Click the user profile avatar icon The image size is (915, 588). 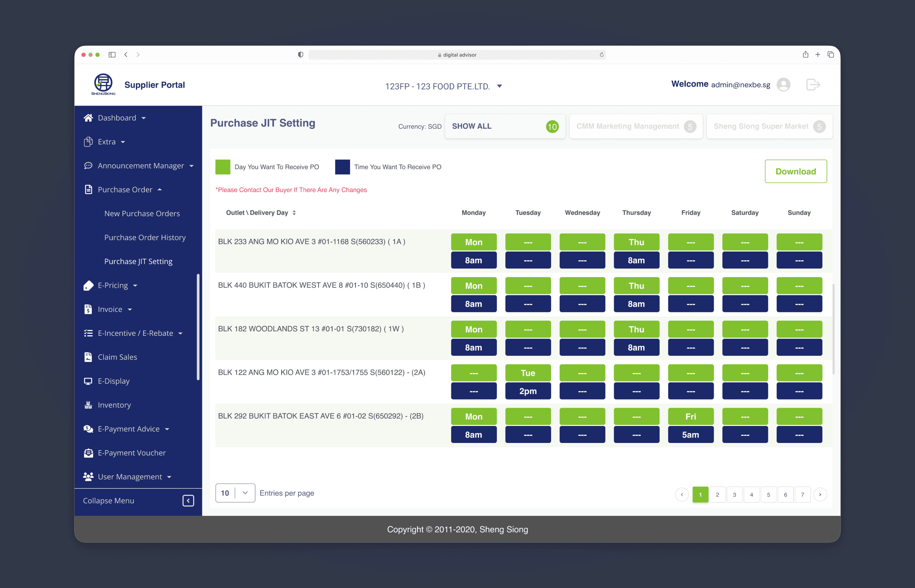783,84
